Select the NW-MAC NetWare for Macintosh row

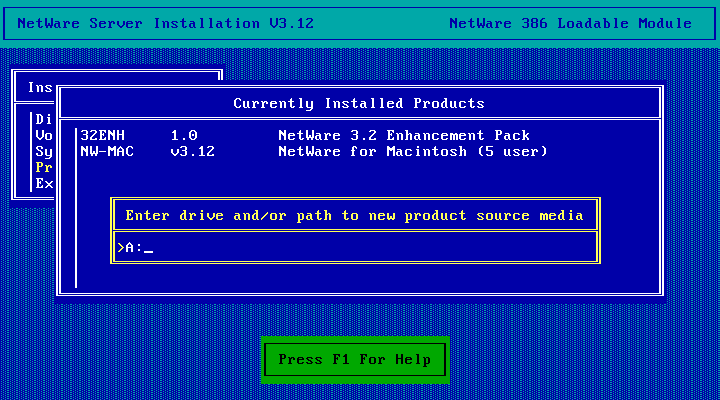314,152
